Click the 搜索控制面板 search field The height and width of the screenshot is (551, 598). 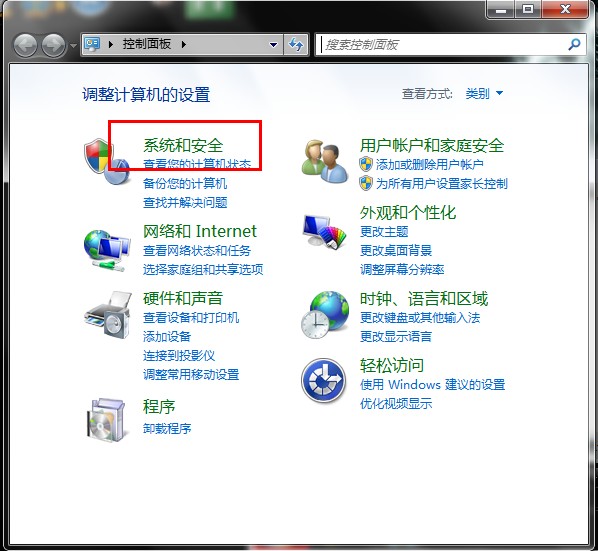[450, 45]
